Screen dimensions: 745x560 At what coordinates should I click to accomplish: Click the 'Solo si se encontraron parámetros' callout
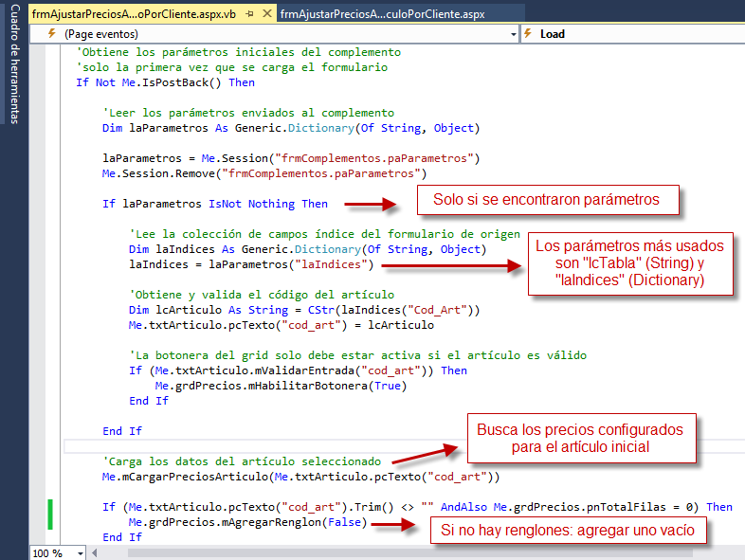[550, 200]
